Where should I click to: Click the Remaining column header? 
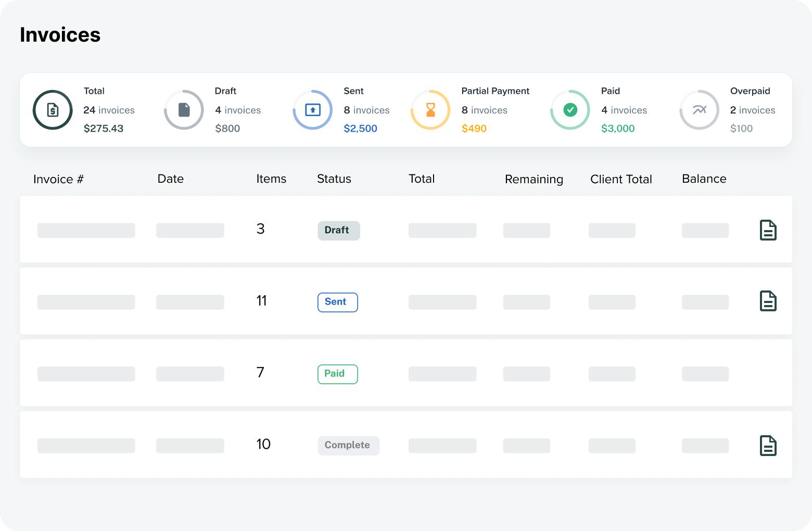coord(534,180)
